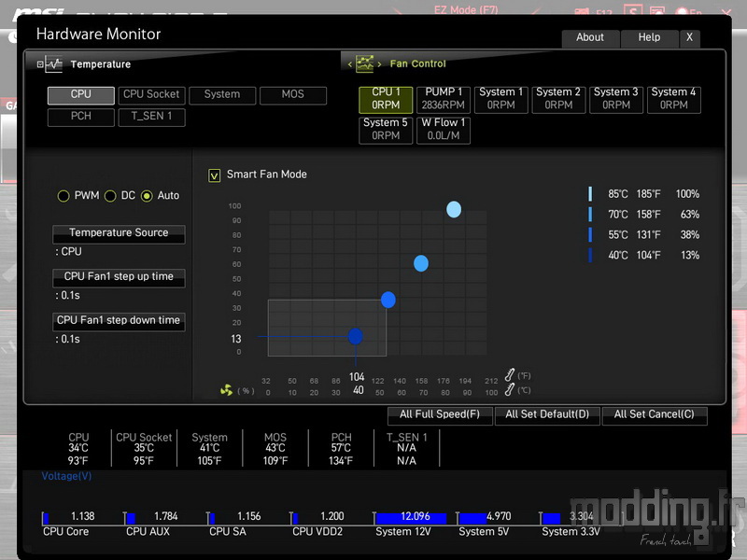The width and height of the screenshot is (747, 560).
Task: Click EZ Mode (F7) in background window
Action: [x=465, y=9]
